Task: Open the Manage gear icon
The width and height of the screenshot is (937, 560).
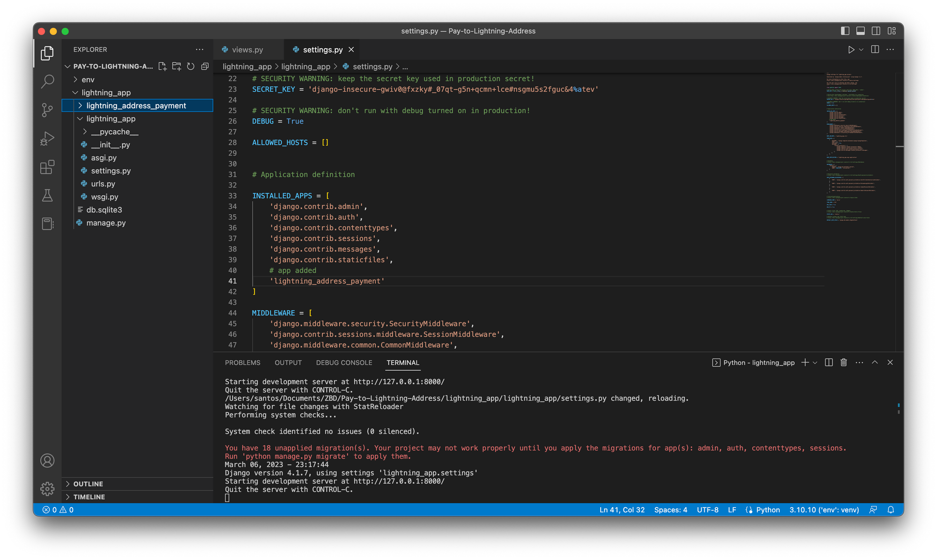Action: coord(47,489)
